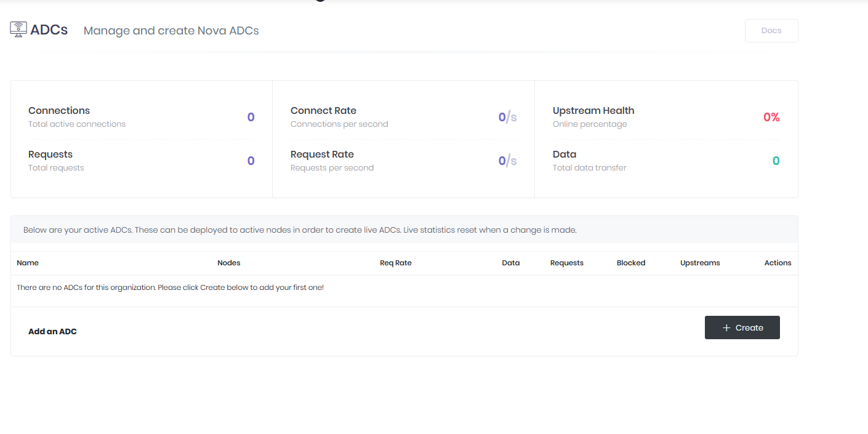Click the 'Total requests' description

click(56, 168)
